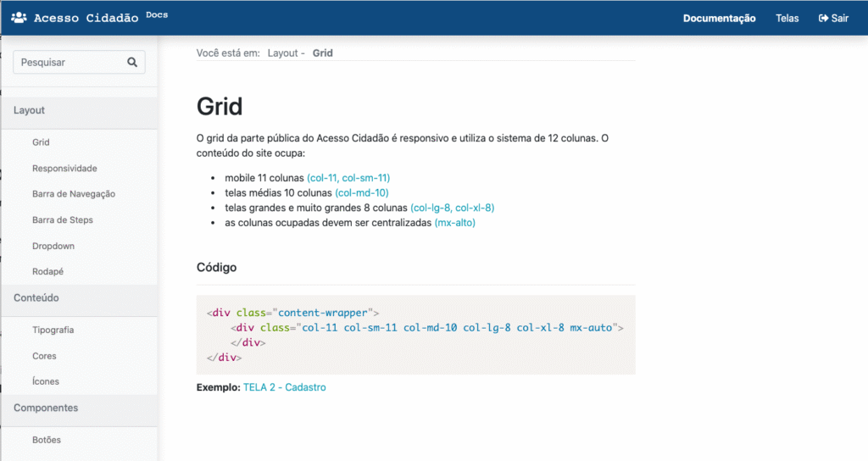Navigate to Tipografia section
The height and width of the screenshot is (461, 868).
coord(53,330)
